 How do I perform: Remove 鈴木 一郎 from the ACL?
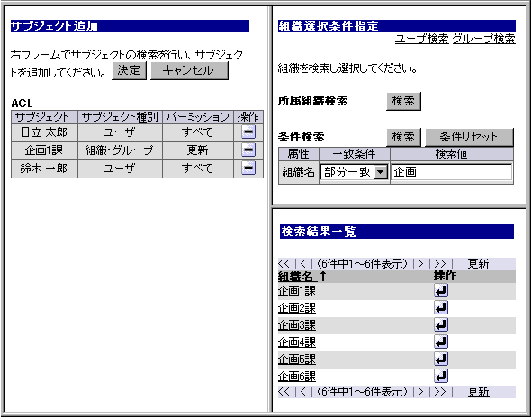coord(248,168)
